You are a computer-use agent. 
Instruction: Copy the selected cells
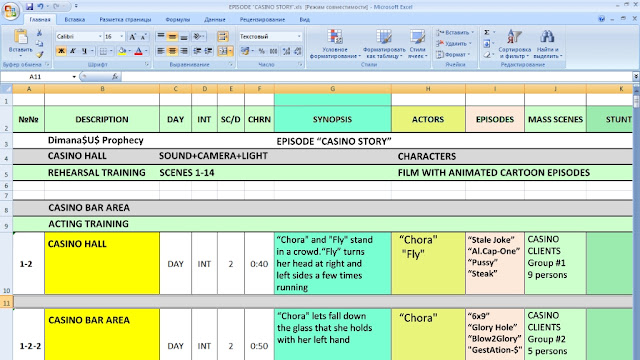[39, 43]
